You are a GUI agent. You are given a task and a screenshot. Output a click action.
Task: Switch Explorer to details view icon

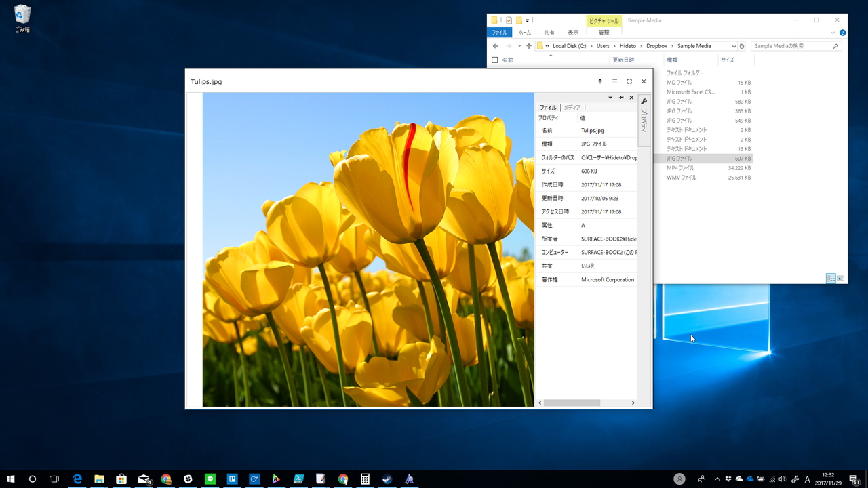pos(831,279)
